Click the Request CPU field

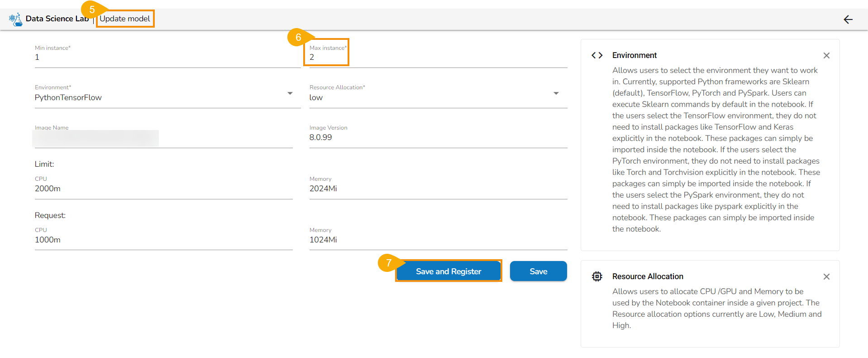(163, 240)
